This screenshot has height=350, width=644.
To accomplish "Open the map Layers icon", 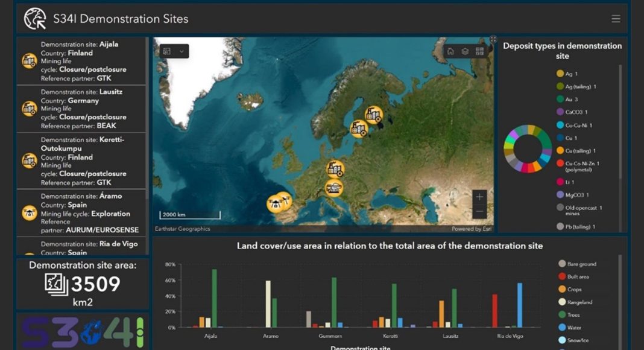I will point(465,51).
